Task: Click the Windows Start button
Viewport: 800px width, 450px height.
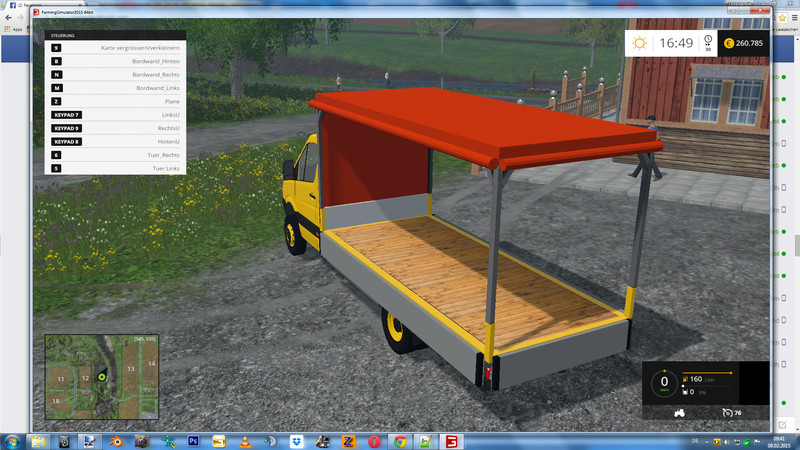Action: (12, 441)
